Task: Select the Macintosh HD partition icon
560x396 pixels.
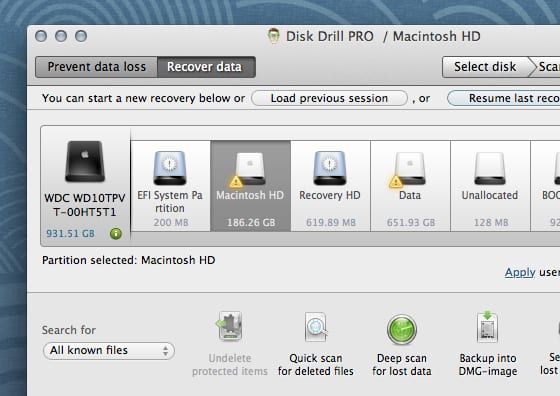Action: [250, 169]
